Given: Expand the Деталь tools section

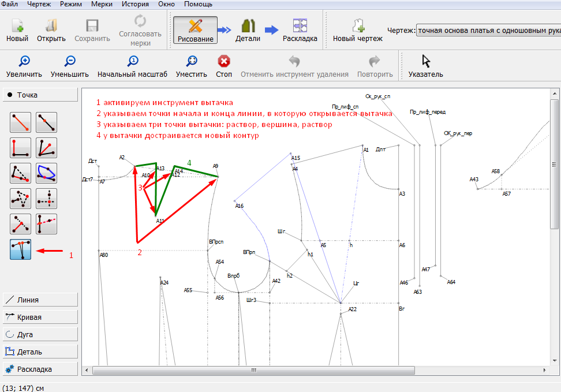Looking at the screenshot, I should tap(40, 352).
